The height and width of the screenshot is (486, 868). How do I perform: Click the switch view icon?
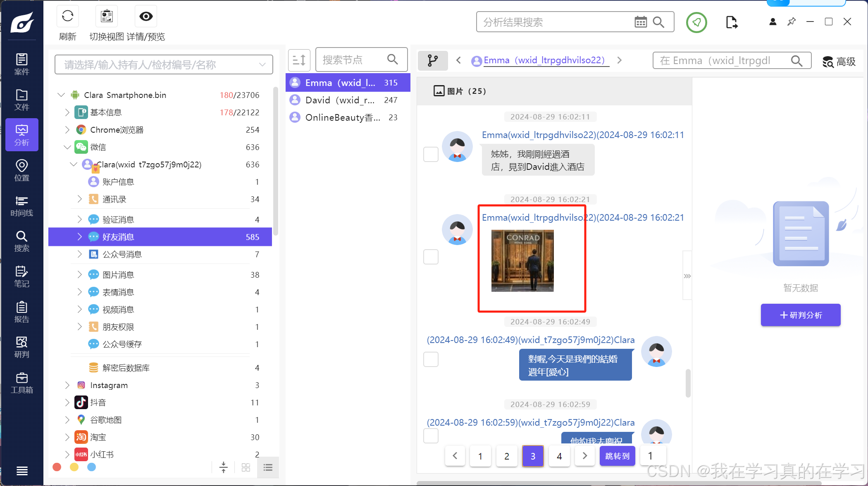(x=107, y=17)
